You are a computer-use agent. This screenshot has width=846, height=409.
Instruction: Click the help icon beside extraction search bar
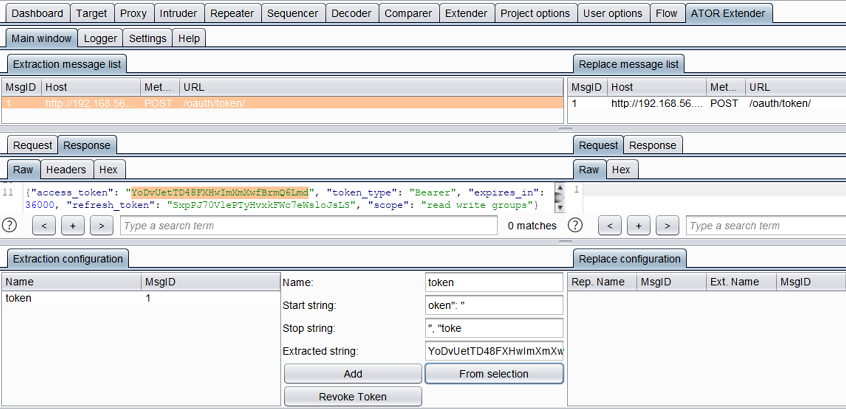click(11, 226)
